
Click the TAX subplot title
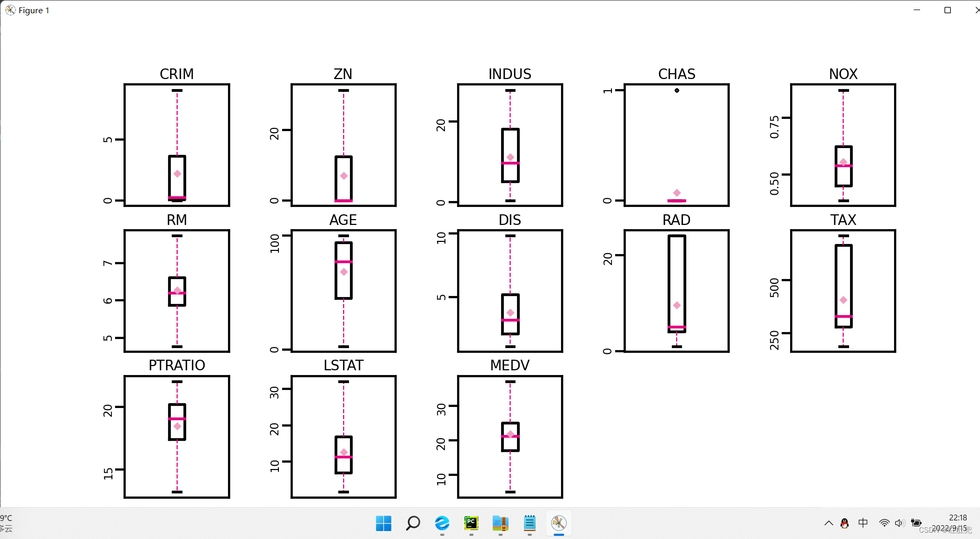click(843, 220)
